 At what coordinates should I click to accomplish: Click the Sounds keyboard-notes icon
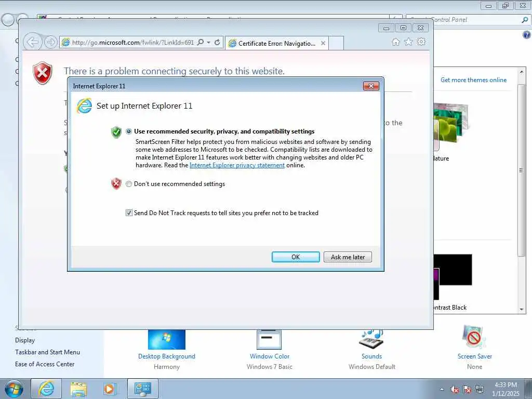[x=371, y=339]
